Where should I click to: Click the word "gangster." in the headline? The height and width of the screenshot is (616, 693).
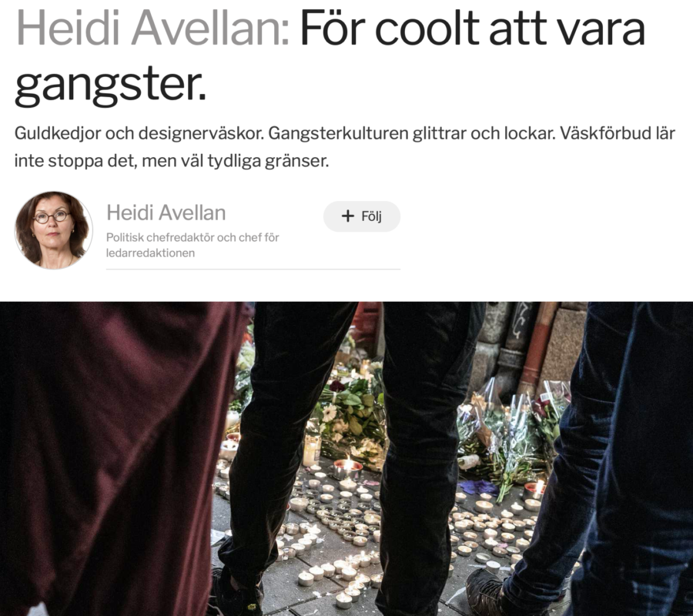(x=110, y=85)
